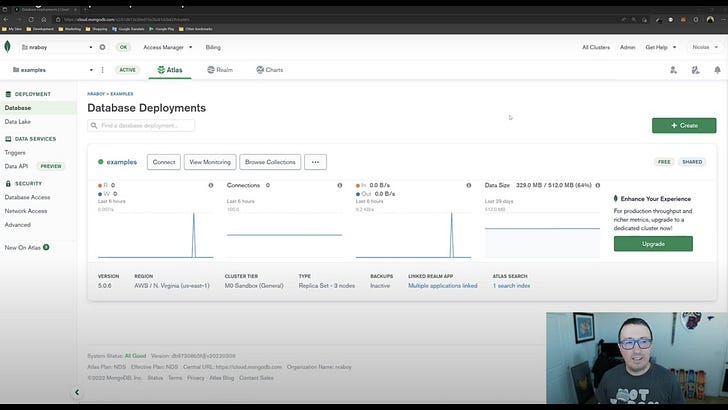
Task: Open Google Translate bookmark
Action: coord(129,29)
